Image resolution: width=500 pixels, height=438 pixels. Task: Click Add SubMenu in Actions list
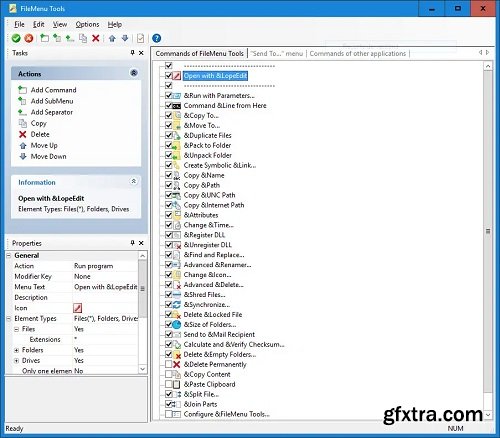pyautogui.click(x=52, y=101)
